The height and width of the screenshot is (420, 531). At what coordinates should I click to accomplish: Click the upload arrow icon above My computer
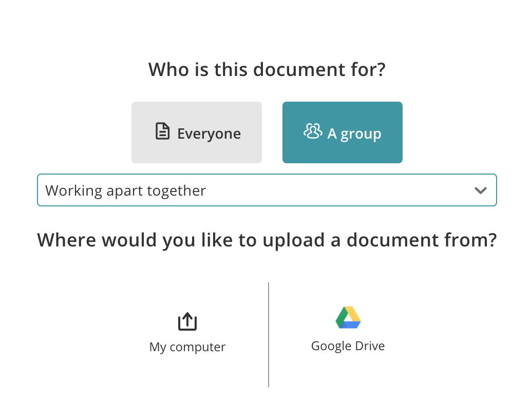[x=187, y=321]
